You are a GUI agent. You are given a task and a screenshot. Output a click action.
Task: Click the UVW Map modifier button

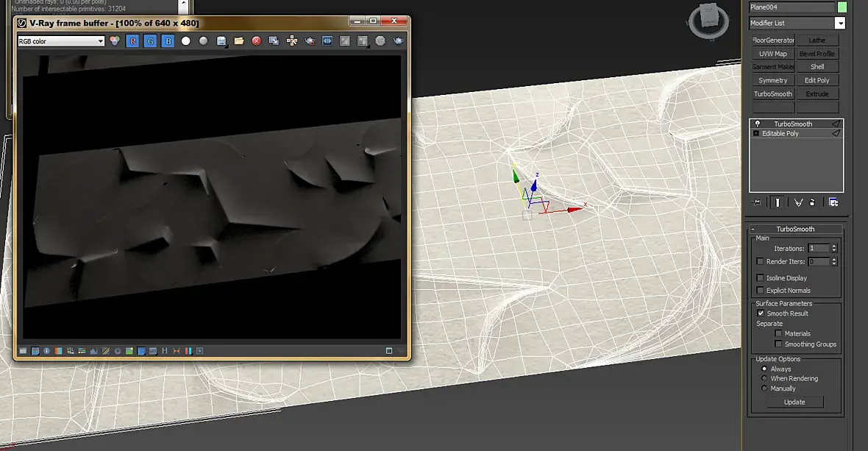(x=773, y=54)
